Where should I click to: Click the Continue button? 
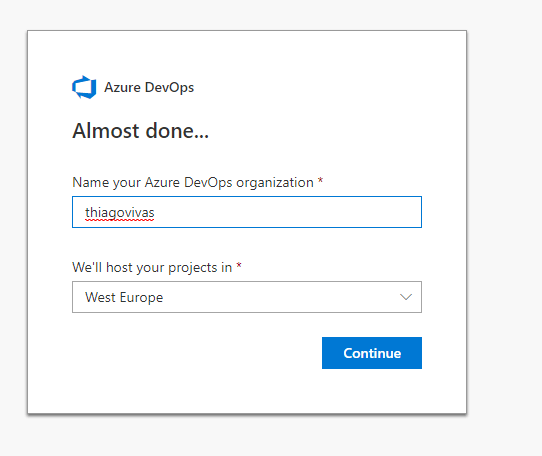click(372, 353)
